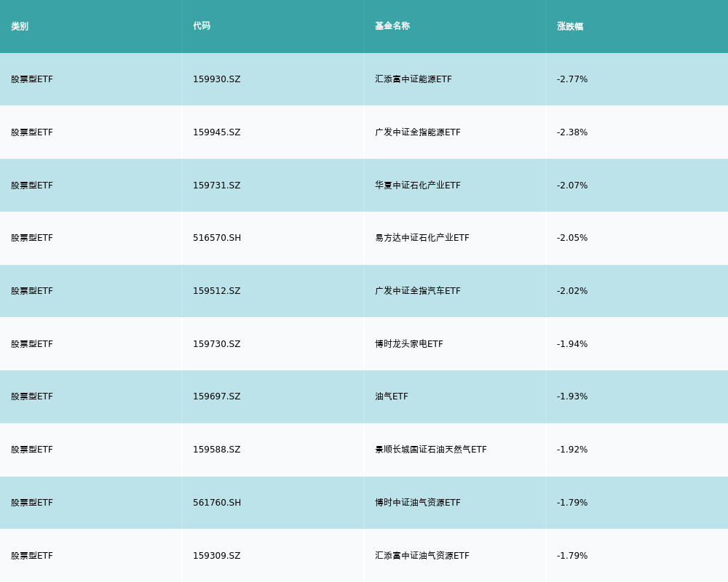Viewport: 728px width, 582px height.
Task: Click 易方达中证石化产业ETF in the name column
Action: [422, 238]
